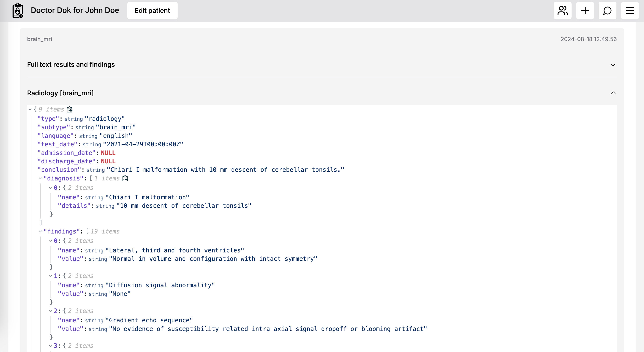Click the hamburger menu icon

(630, 11)
